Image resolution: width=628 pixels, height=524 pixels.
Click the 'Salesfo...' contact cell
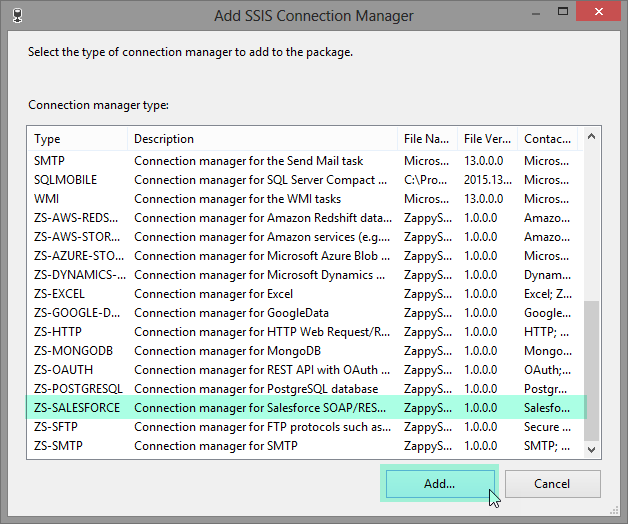(547, 408)
